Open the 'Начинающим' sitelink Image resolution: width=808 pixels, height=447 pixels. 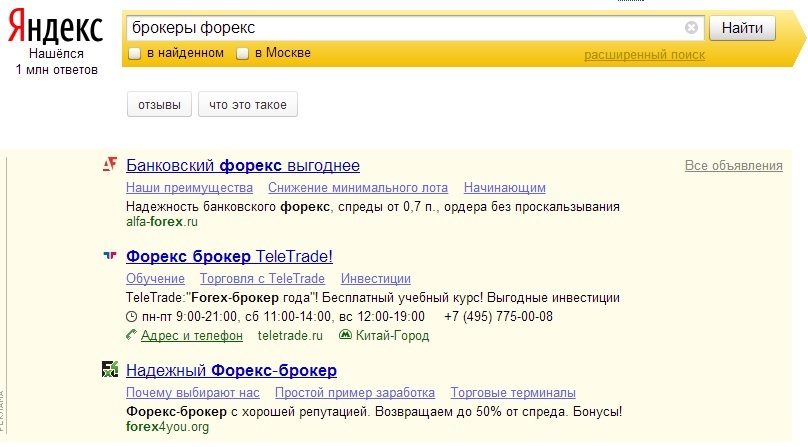click(x=504, y=188)
